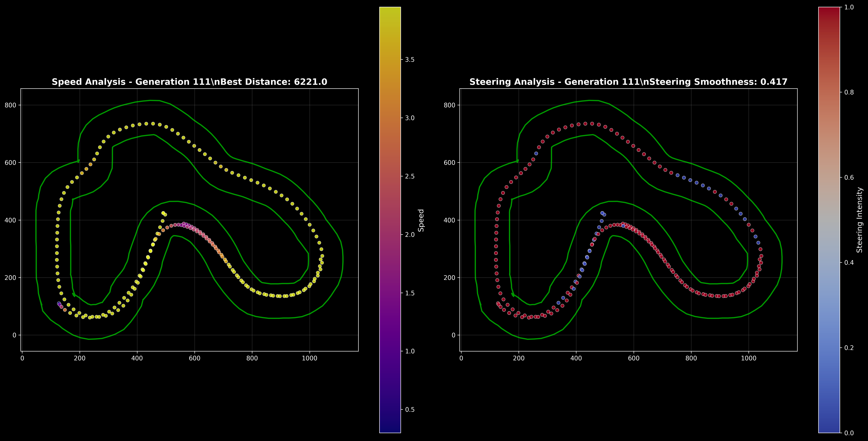868x441 pixels.
Task: Click the 0.2 tick on Steering colorbar
Action: click(849, 348)
